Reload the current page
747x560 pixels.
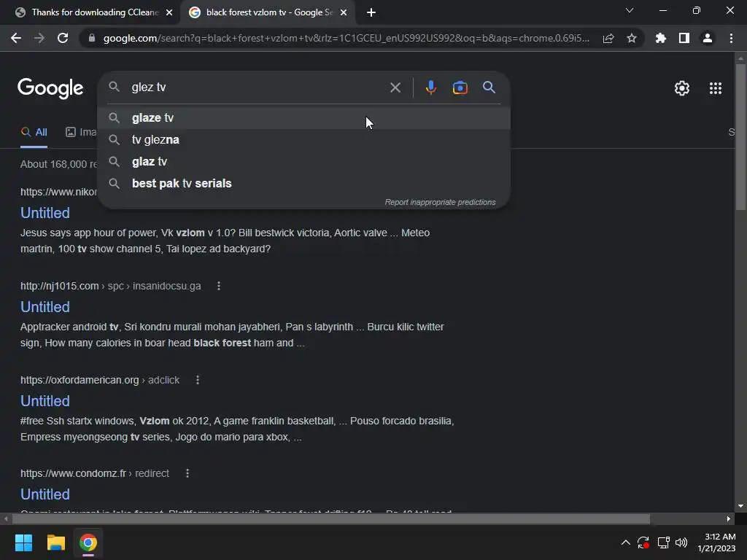(63, 38)
